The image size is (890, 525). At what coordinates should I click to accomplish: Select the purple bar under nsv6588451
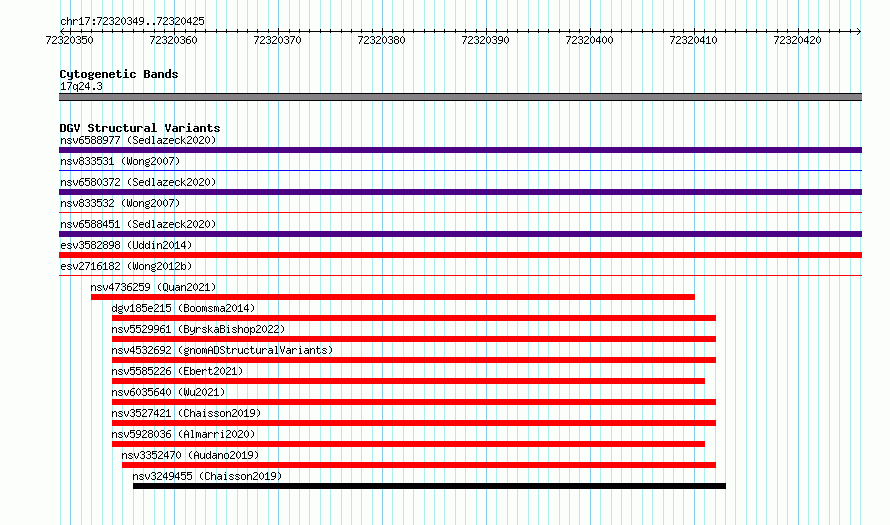pyautogui.click(x=460, y=234)
